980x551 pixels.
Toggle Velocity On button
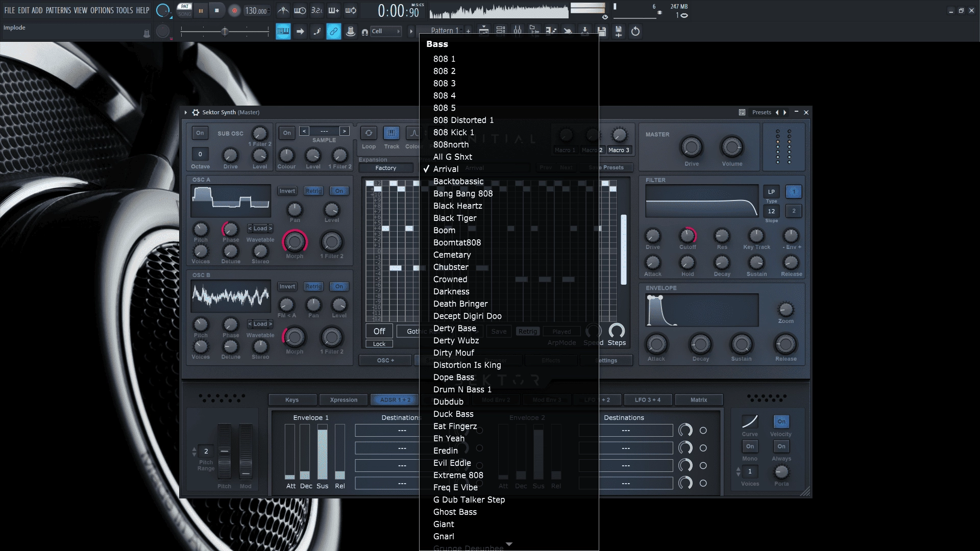pos(781,421)
